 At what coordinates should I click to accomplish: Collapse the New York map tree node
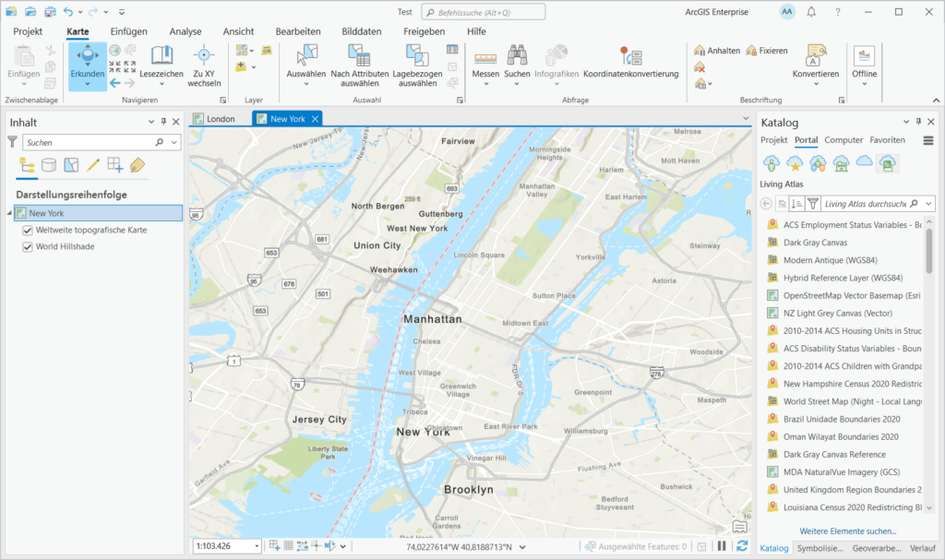9,213
